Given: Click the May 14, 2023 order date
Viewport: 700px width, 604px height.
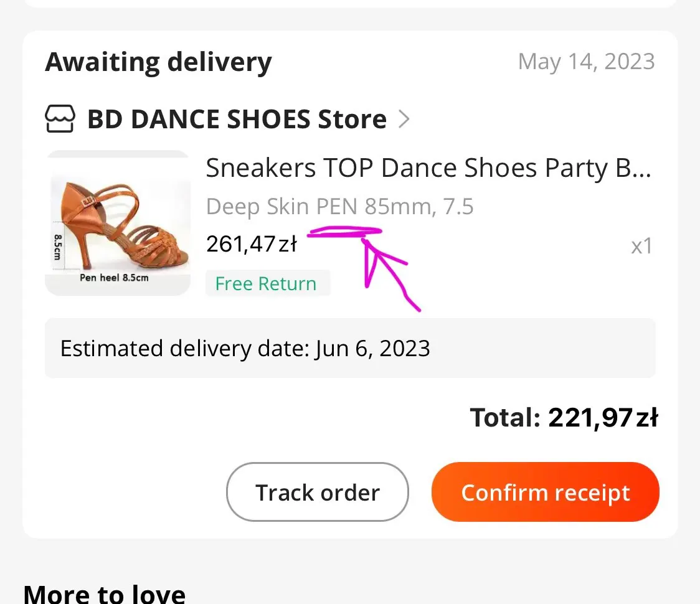Looking at the screenshot, I should (586, 62).
